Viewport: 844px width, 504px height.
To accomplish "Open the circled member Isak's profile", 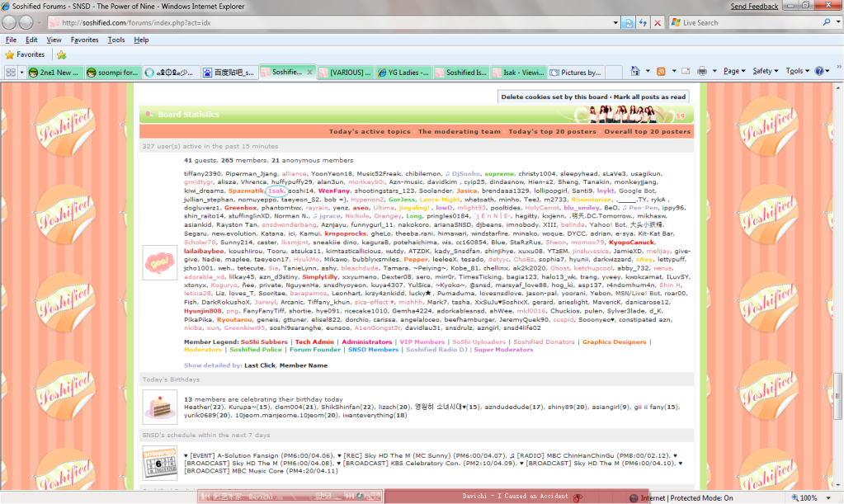I will tap(276, 191).
